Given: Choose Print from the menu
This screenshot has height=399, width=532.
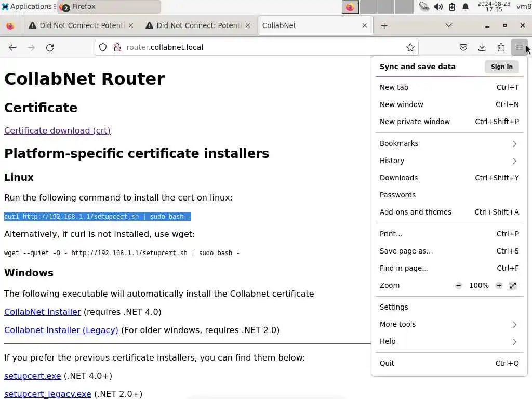Looking at the screenshot, I should (449, 234).
